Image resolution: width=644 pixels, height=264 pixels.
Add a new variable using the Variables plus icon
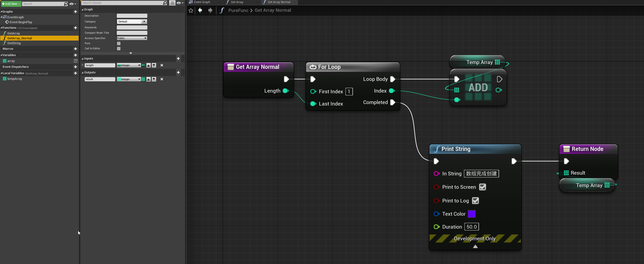pos(75,55)
